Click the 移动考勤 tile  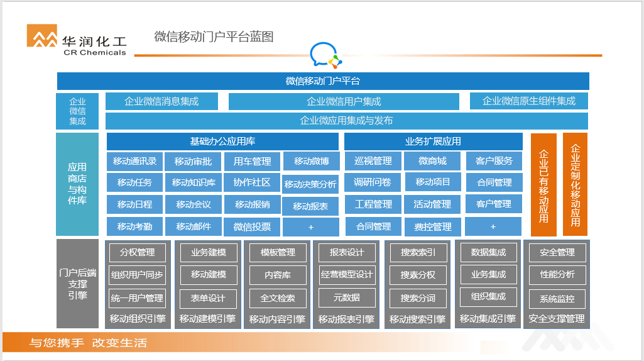pos(134,226)
